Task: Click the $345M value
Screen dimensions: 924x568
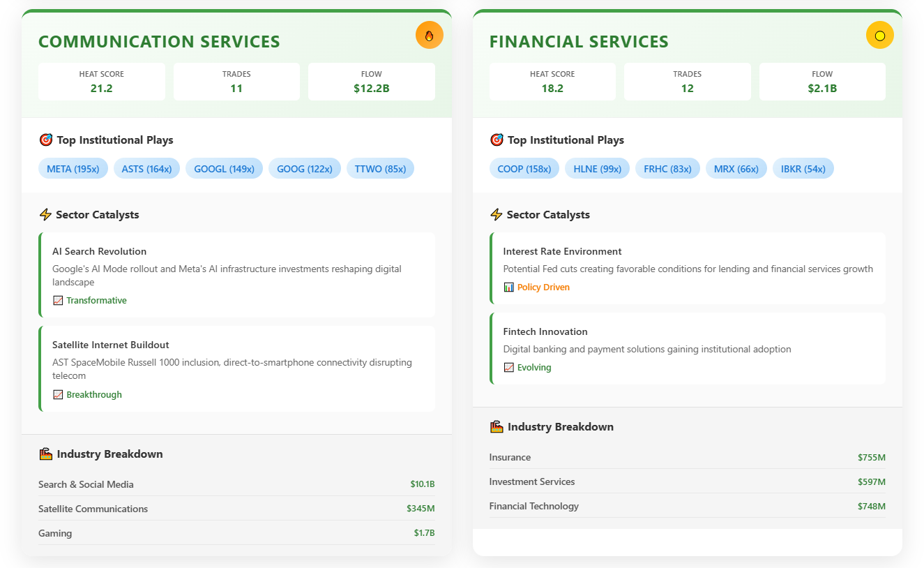Action: 421,509
